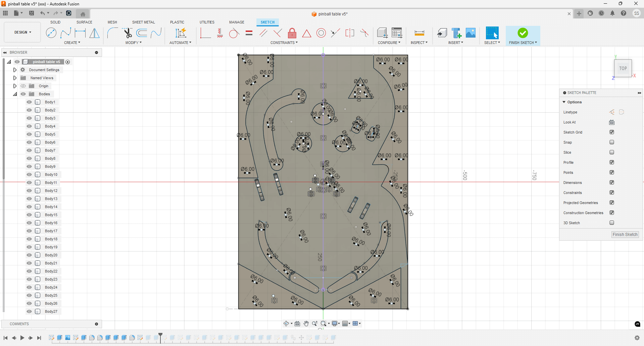Screen dimensions: 644x346
Task: Switch to the SURFACE tab
Action: point(84,22)
